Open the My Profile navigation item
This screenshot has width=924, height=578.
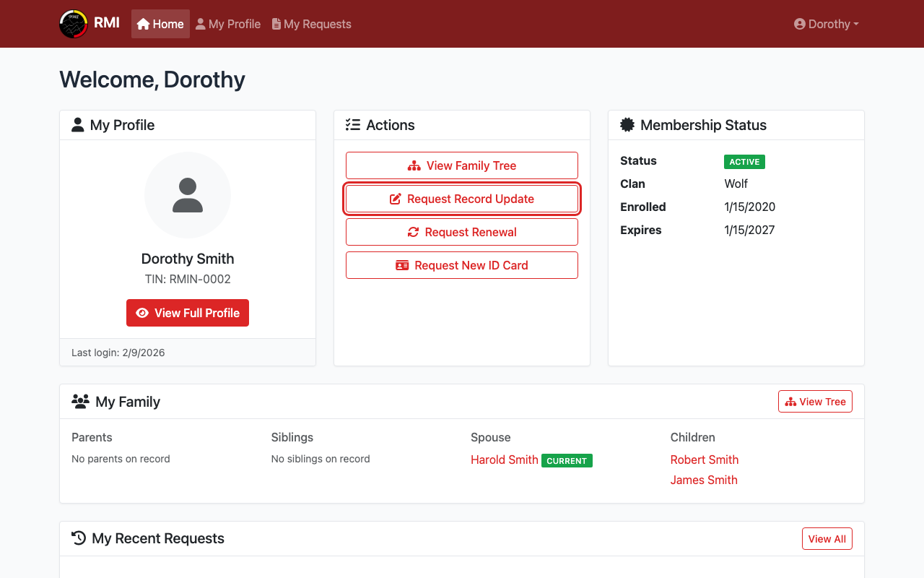(x=228, y=24)
